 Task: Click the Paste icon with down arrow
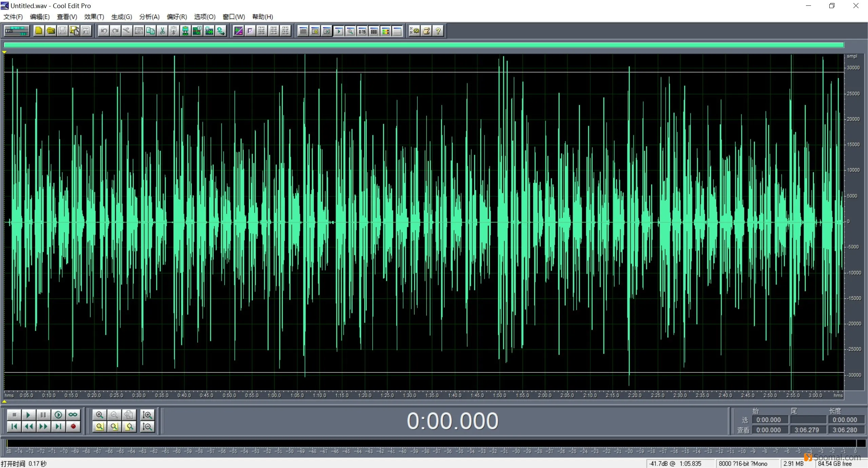[x=174, y=31]
